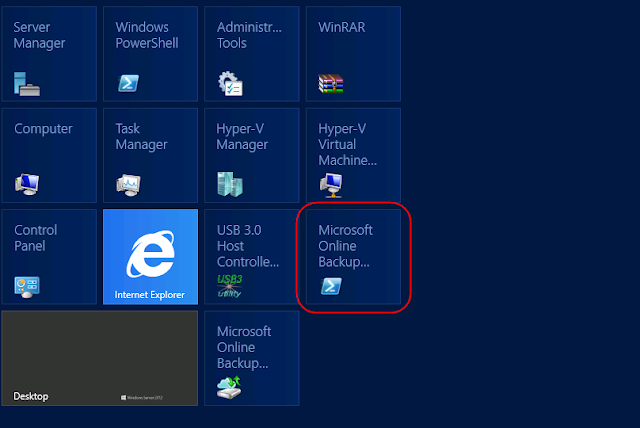640x428 pixels.
Task: Click the "Windows PowerShell" tile label
Action: 147,35
